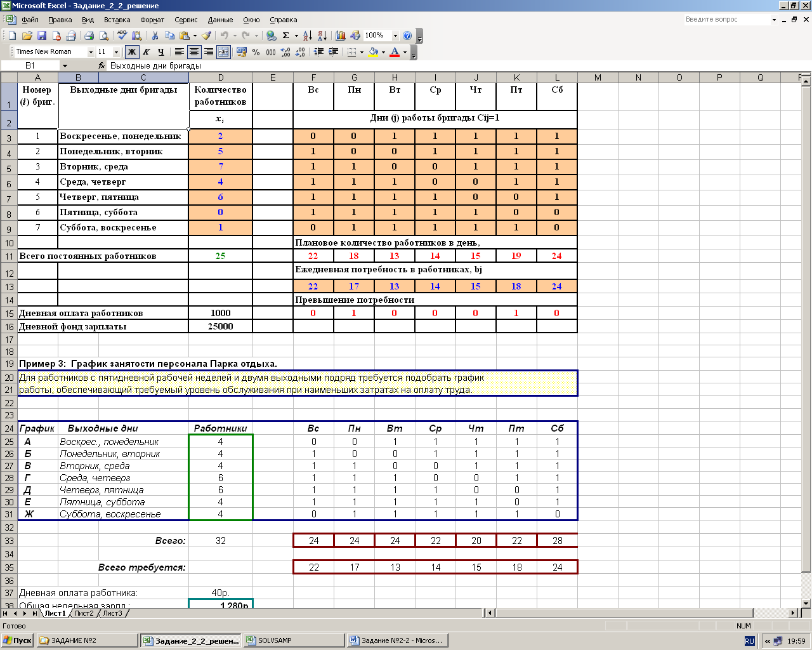Screen dimensions: 812x650
Task: Click the Пуск Start button
Action: [18, 640]
